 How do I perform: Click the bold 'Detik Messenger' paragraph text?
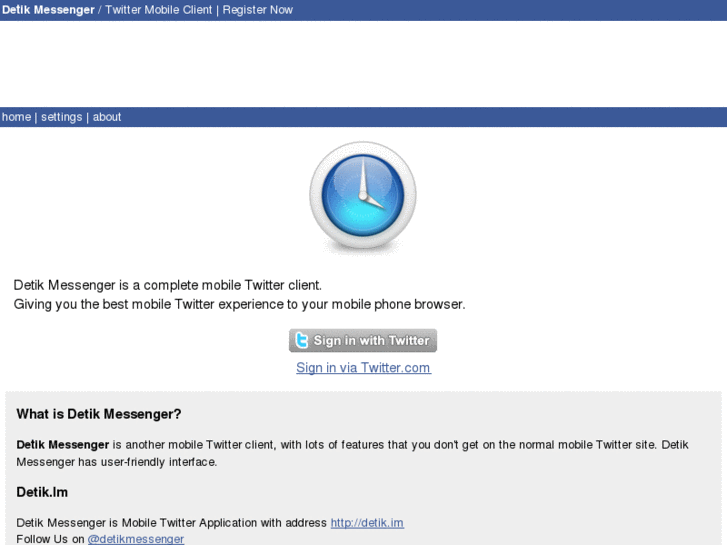[63, 445]
